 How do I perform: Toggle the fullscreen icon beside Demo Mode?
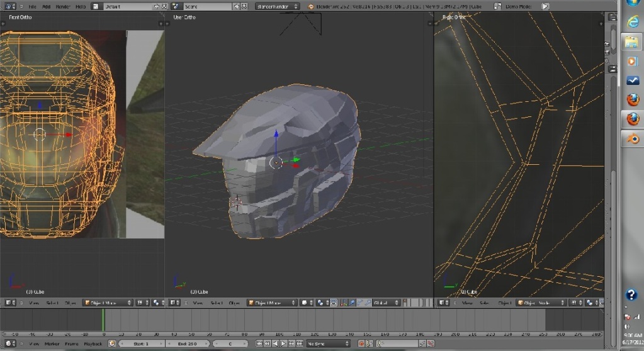point(497,6)
